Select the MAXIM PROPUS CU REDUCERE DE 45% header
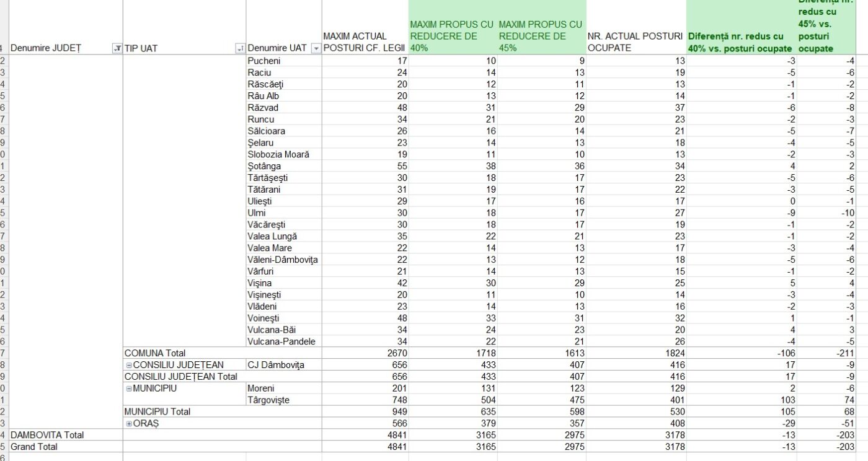Screen dimensions: 868x461 pos(541,36)
